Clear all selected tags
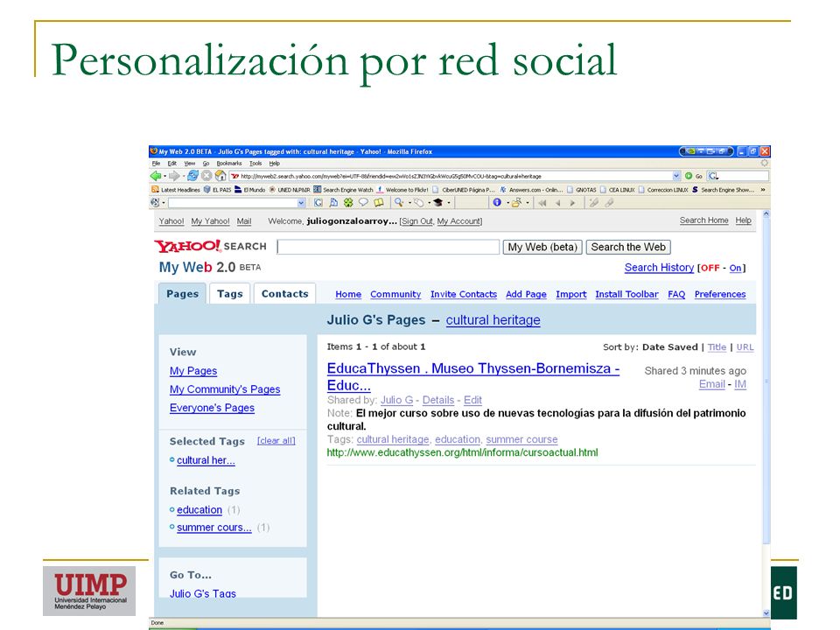 [276, 441]
